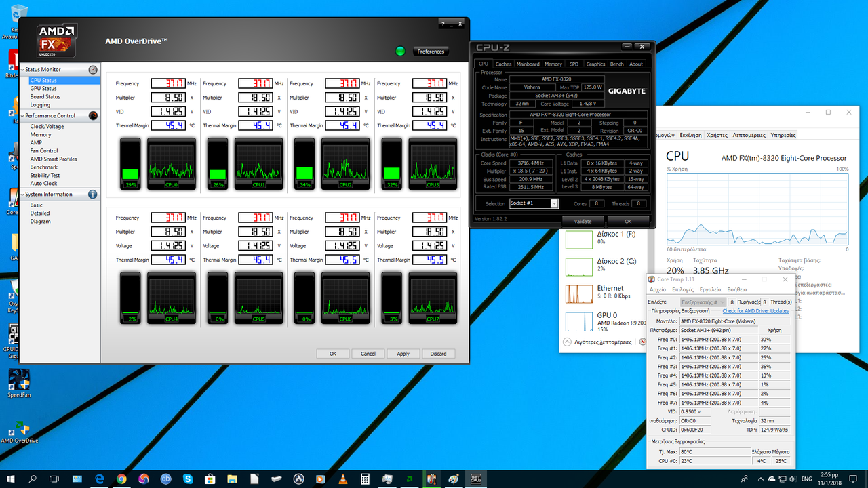This screenshot has width=868, height=488.
Task: Open Microsoft Store from the taskbar
Action: (x=210, y=479)
